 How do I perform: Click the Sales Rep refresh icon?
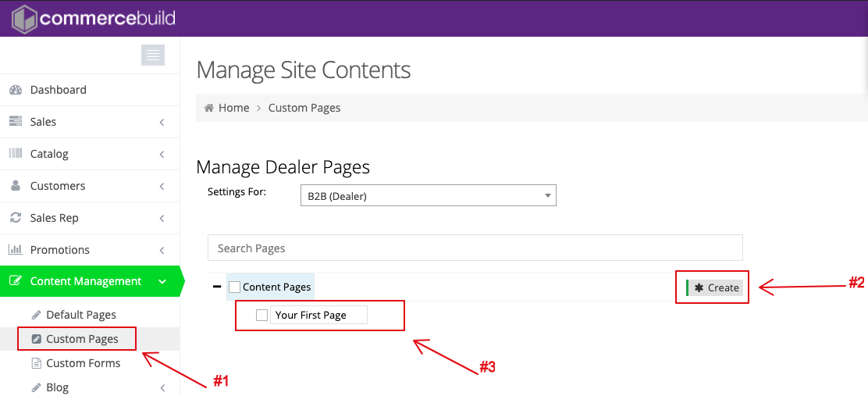tap(16, 218)
